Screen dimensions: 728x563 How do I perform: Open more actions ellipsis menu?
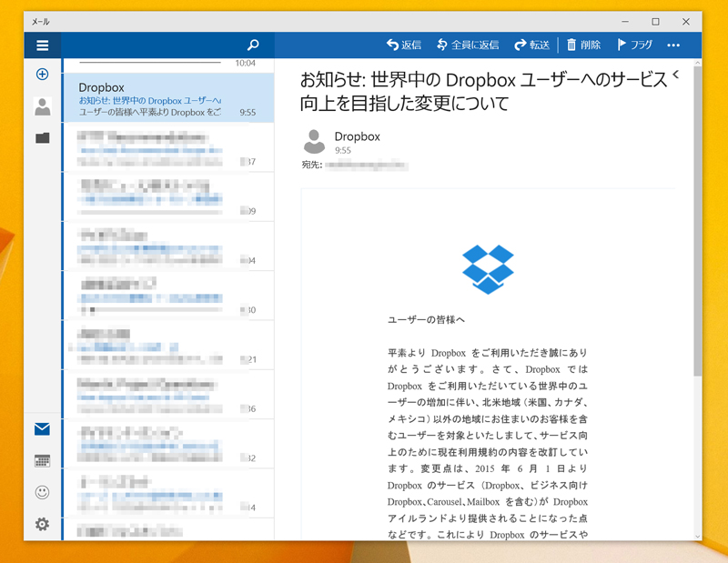coord(673,45)
